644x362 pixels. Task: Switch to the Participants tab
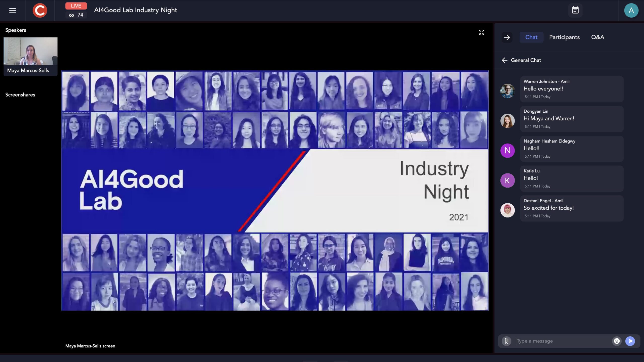click(x=564, y=37)
